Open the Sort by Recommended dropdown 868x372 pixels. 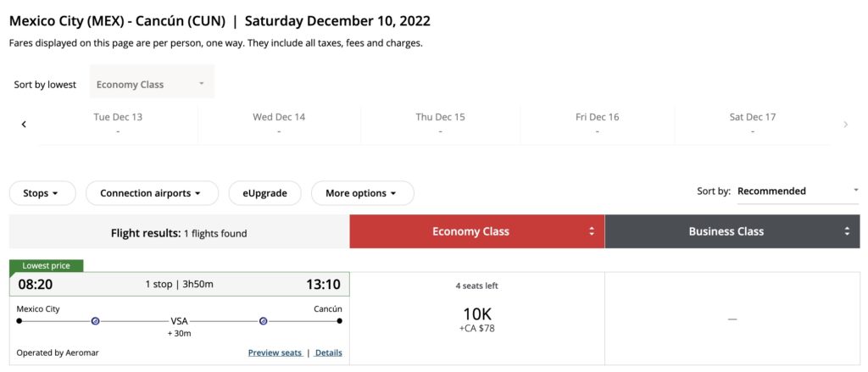(797, 192)
